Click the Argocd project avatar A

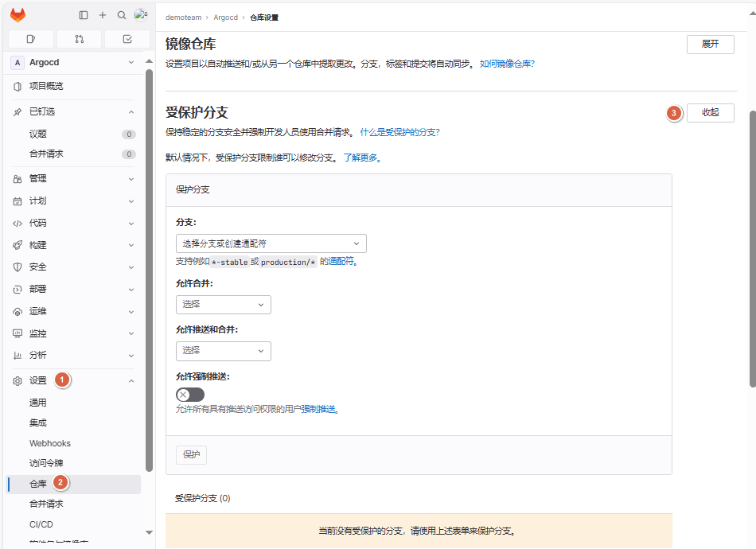[x=18, y=63]
